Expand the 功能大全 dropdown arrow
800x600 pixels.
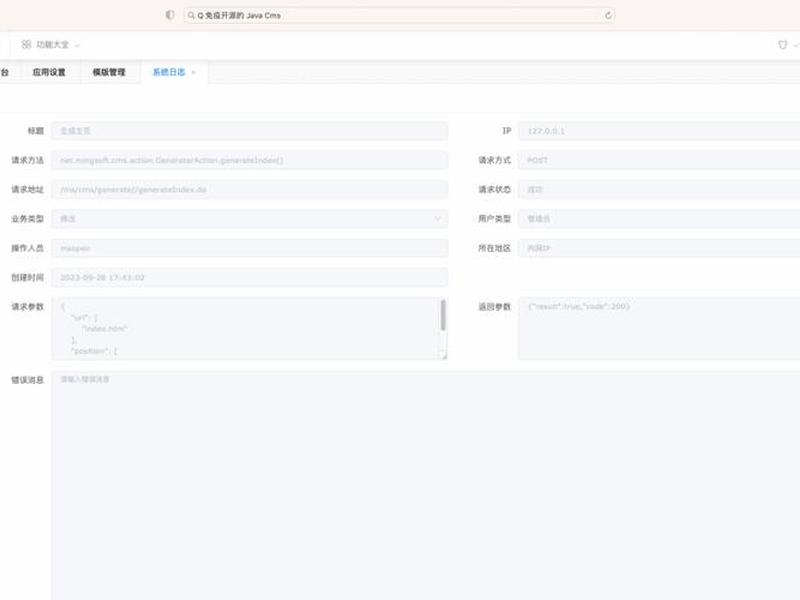(77, 45)
